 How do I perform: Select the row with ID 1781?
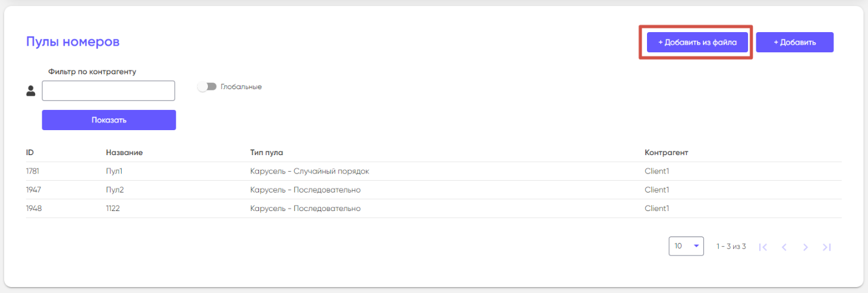pyautogui.click(x=32, y=171)
